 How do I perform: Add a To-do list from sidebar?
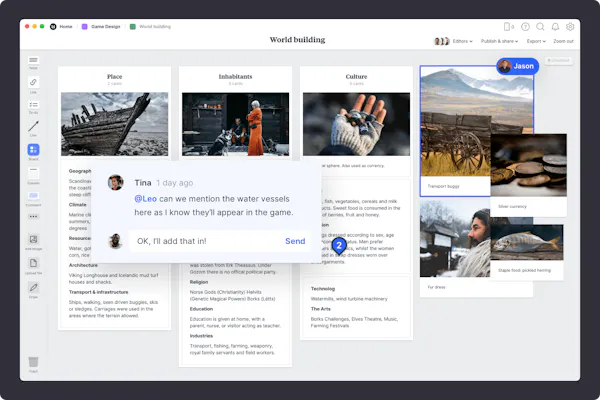point(33,106)
